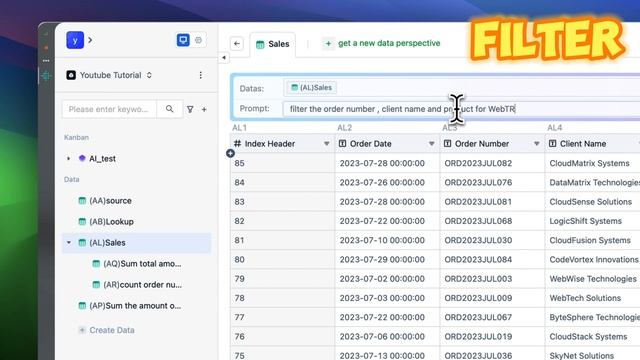Select the cell ORD2023JUL084
This screenshot has width=640, height=360.
tap(492, 259)
